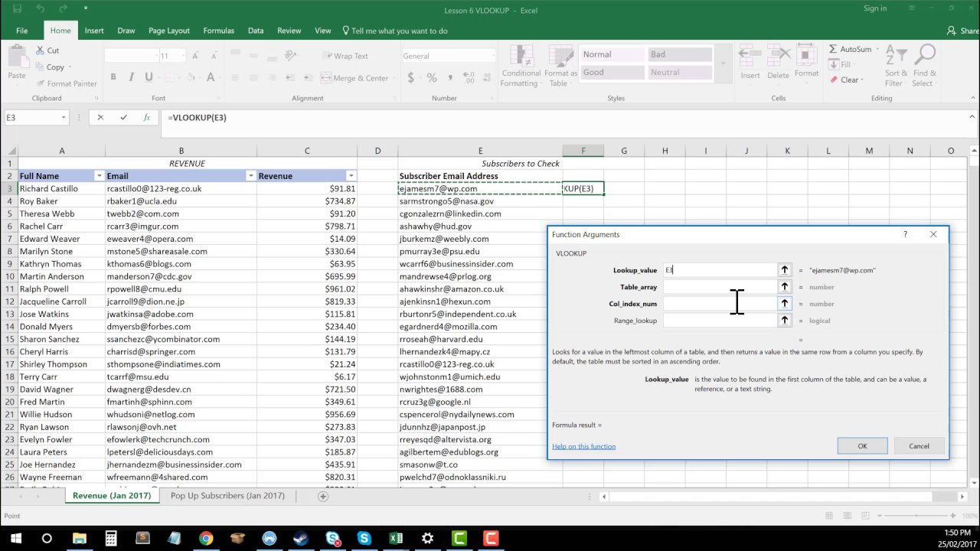Viewport: 980px width, 551px height.
Task: Click the dollar Accounting Number Format icon
Action: point(411,77)
